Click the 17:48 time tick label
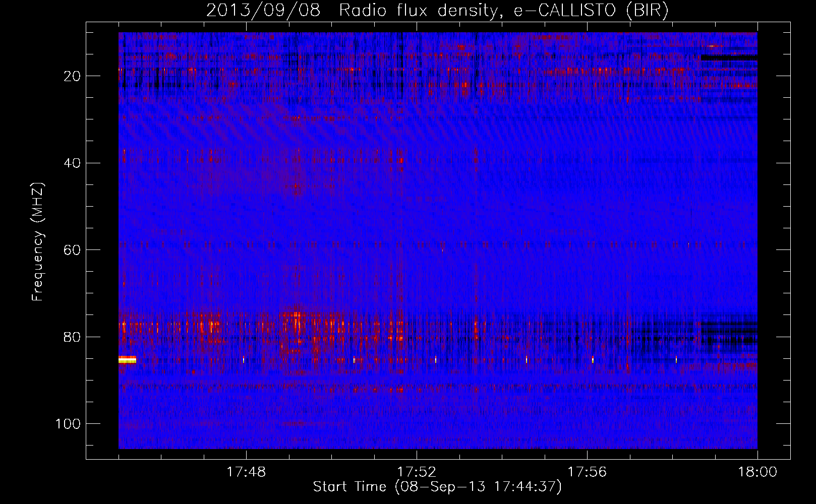 coord(246,472)
